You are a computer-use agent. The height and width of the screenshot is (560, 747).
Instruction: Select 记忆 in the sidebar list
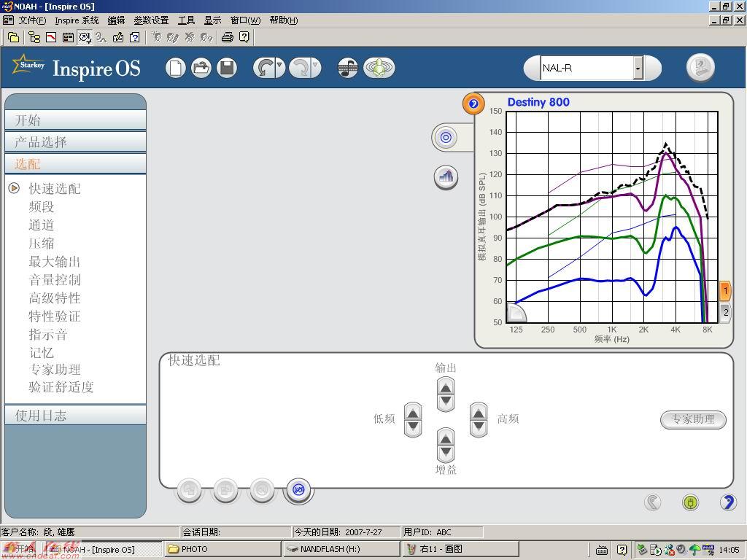coord(42,352)
